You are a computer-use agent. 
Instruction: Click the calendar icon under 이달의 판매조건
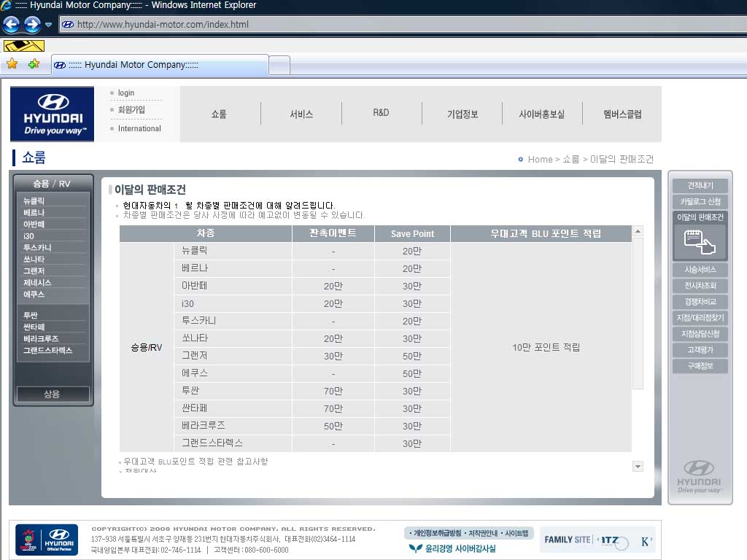tap(700, 242)
